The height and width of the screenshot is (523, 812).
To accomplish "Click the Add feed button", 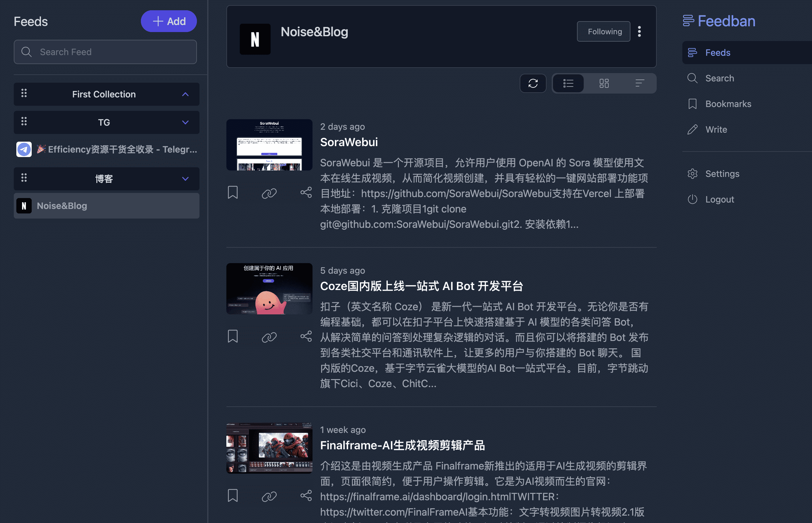I will (169, 21).
